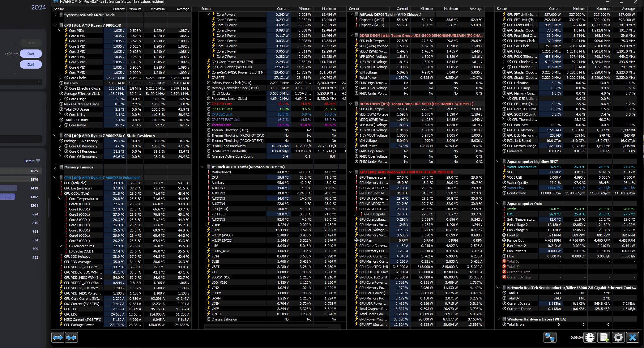
Task: Expand the Core Clocks group
Action: (60, 78)
